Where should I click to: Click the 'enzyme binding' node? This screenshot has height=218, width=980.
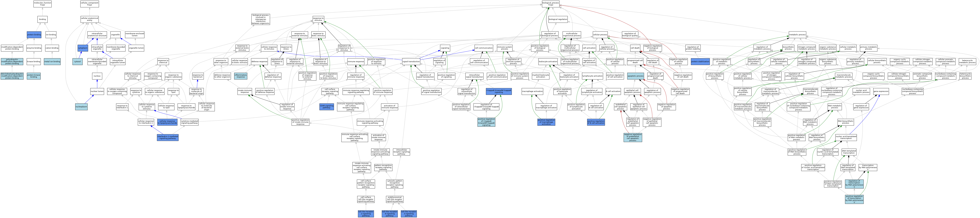(34, 48)
